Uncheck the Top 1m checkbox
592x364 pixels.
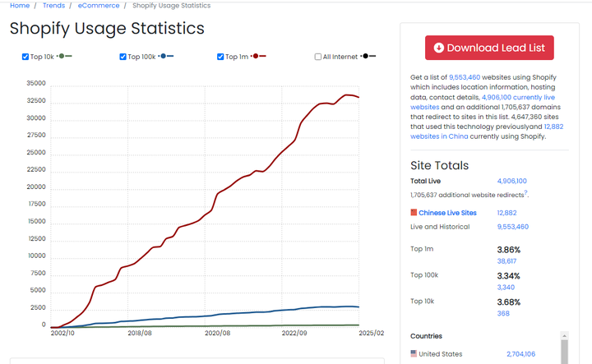[x=220, y=57]
